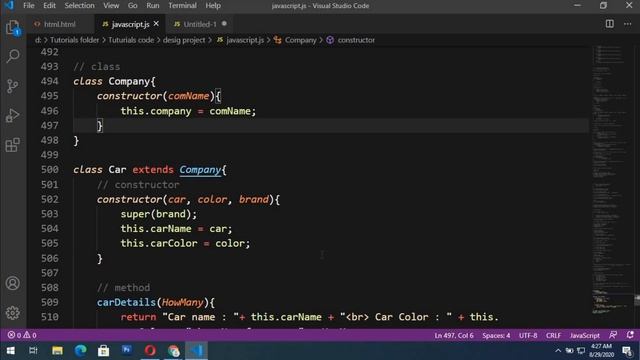The image size is (640, 360).
Task: Open the Run menu
Action: click(x=153, y=6)
